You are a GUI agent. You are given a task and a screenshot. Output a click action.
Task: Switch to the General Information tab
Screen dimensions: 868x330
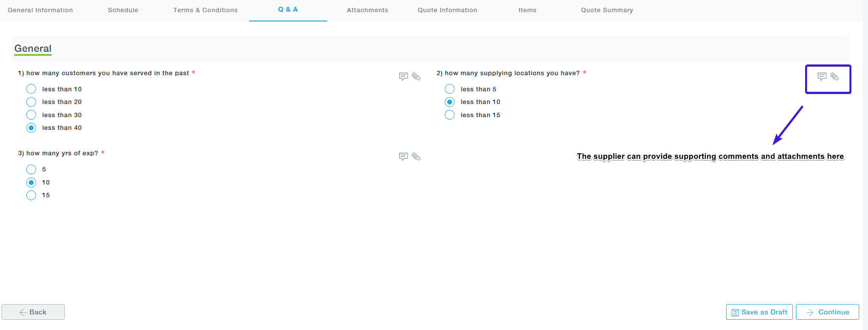(x=40, y=10)
